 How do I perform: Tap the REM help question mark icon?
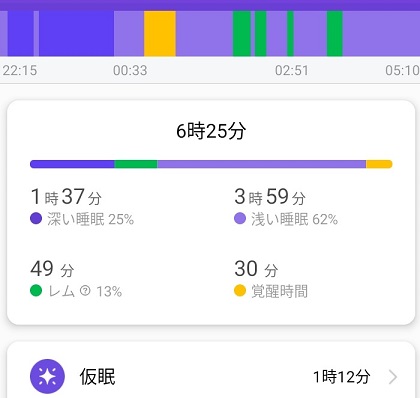(85, 291)
